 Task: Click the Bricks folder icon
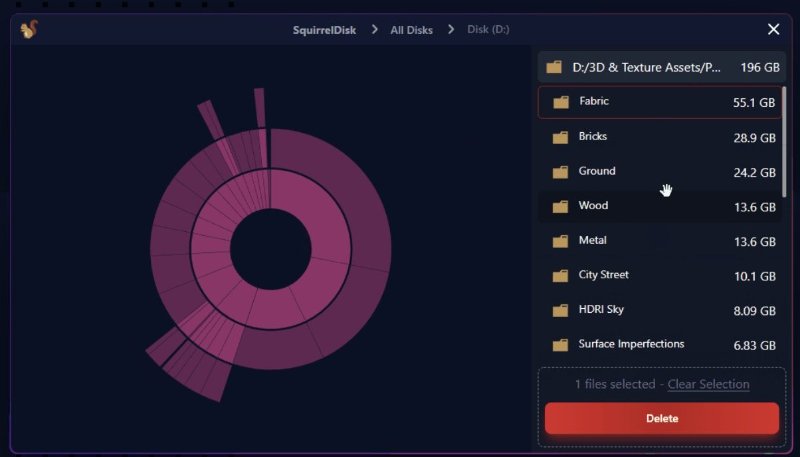point(560,138)
